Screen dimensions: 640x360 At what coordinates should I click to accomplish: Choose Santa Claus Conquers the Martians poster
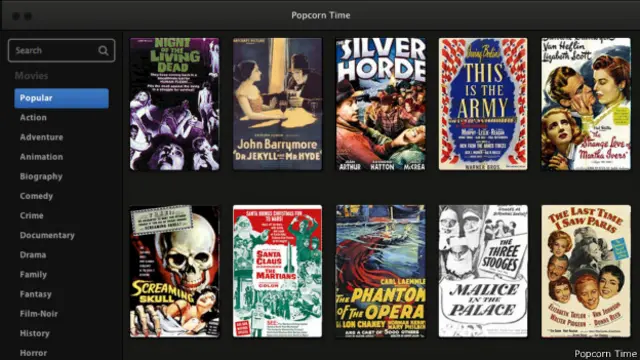(277, 271)
